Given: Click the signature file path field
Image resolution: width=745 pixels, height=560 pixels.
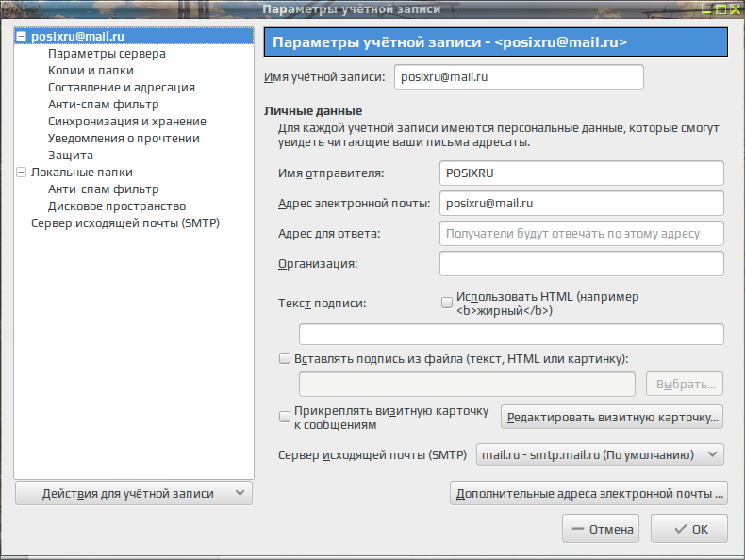Looking at the screenshot, I should [x=467, y=385].
